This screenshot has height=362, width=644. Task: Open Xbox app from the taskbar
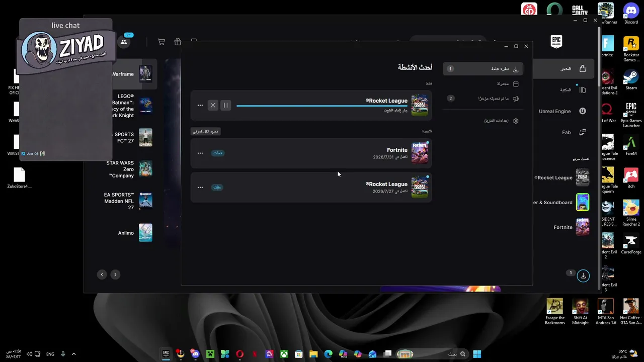pos(284,354)
